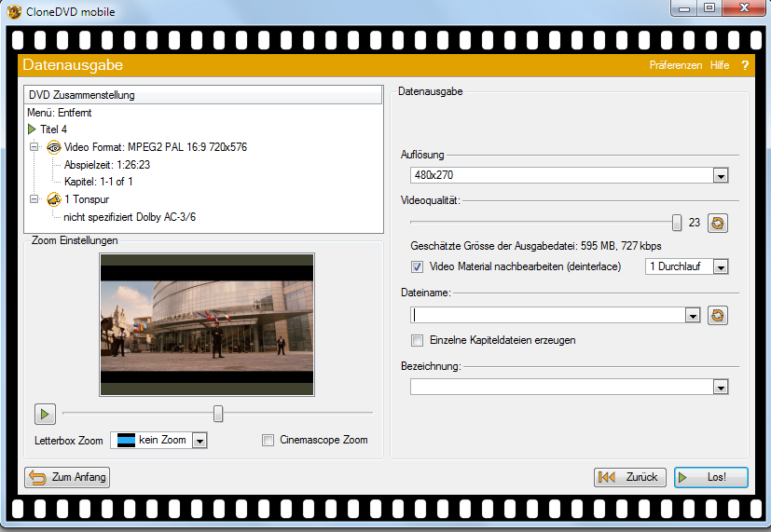Click into the Dateiname input field
Image resolution: width=771 pixels, height=532 pixels.
(x=548, y=315)
